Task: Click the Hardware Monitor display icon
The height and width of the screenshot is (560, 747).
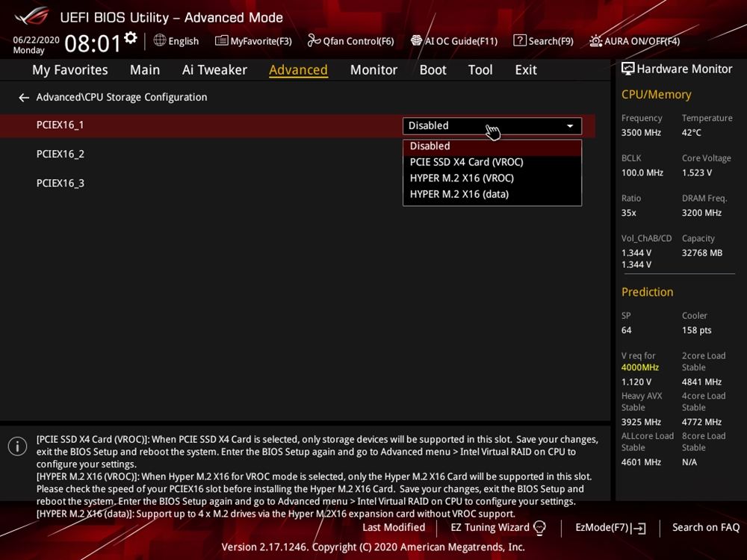Action: (x=628, y=69)
